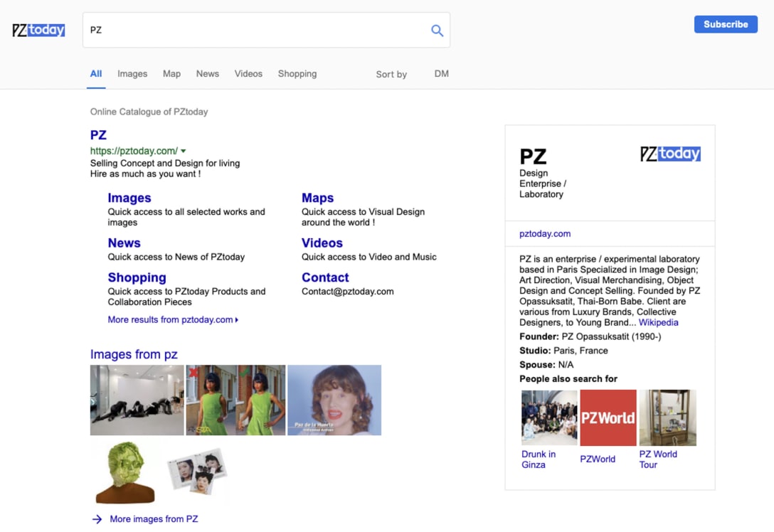Select Selling Concept and Design for living text
Viewport: 774px width, 532px height.
pos(165,164)
